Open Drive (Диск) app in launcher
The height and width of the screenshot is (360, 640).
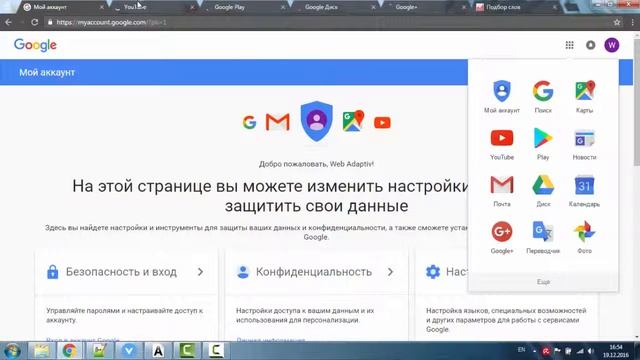(543, 191)
